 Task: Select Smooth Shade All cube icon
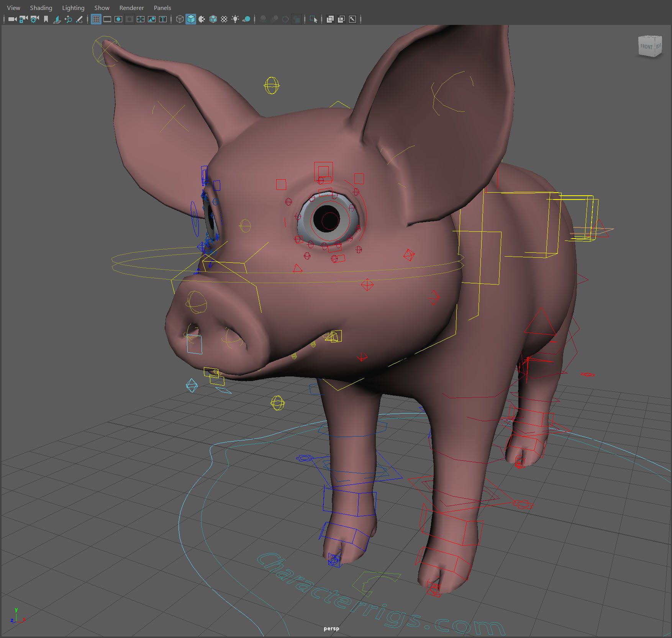[x=191, y=19]
